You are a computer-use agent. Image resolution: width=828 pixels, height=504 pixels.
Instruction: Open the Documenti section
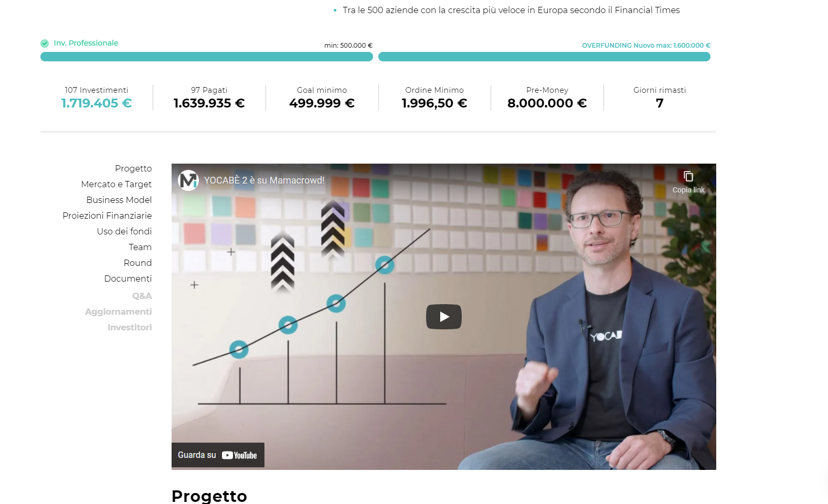(x=128, y=278)
